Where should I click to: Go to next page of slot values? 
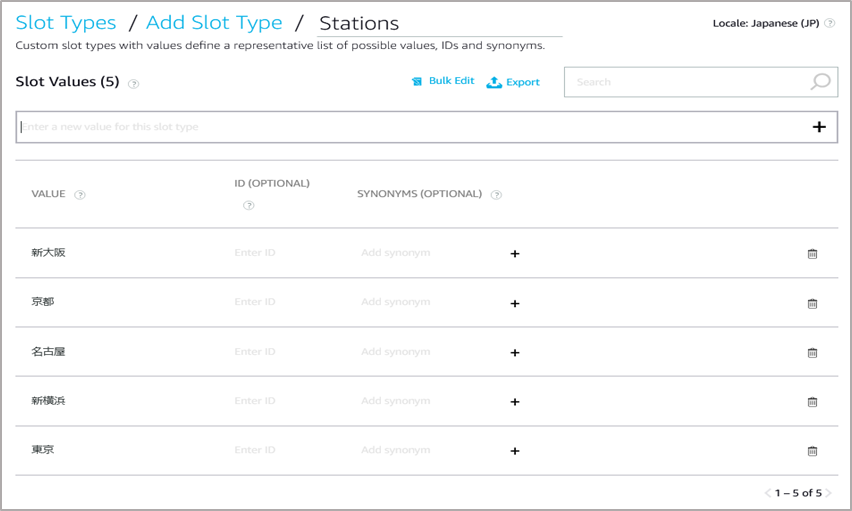point(828,493)
